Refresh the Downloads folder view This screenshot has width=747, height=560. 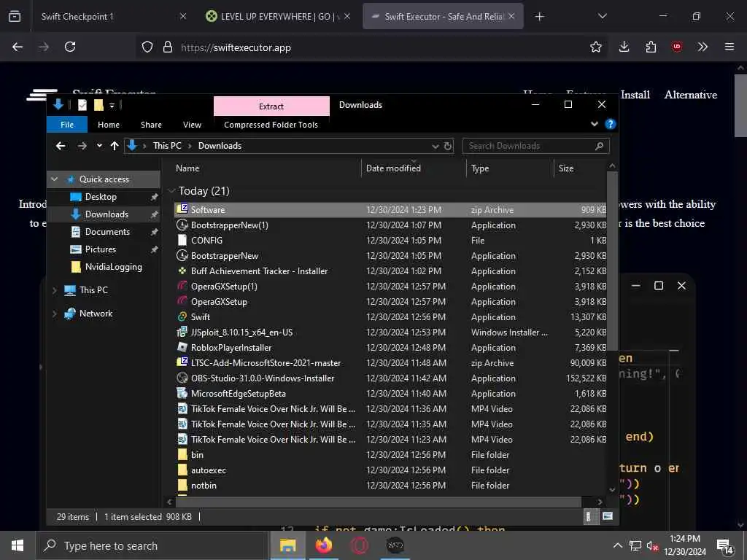[x=448, y=146]
